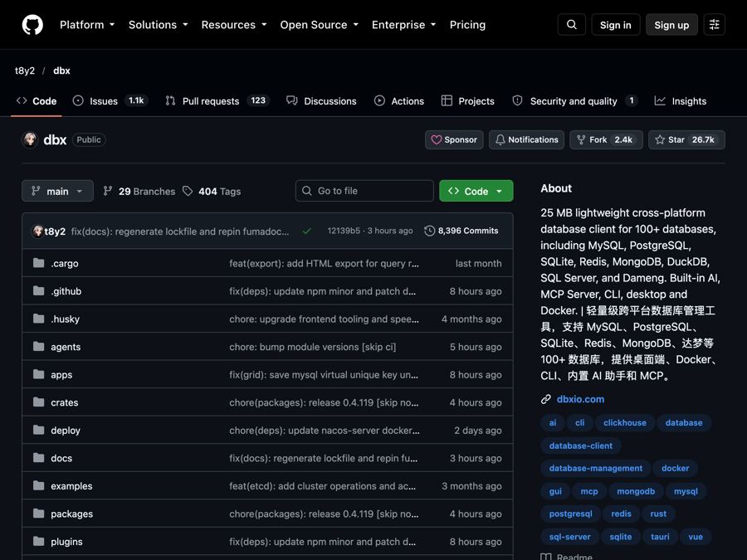Click the Sign up button
747x560 pixels.
pyautogui.click(x=671, y=25)
